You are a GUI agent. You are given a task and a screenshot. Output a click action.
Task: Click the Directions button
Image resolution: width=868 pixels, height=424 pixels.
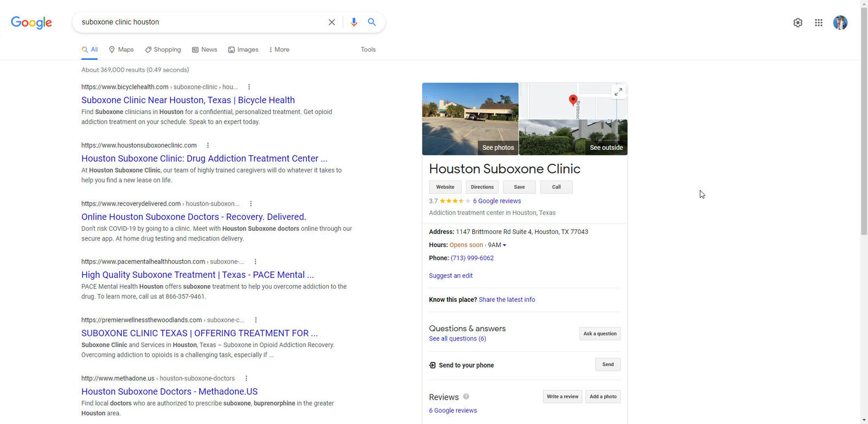click(x=482, y=187)
